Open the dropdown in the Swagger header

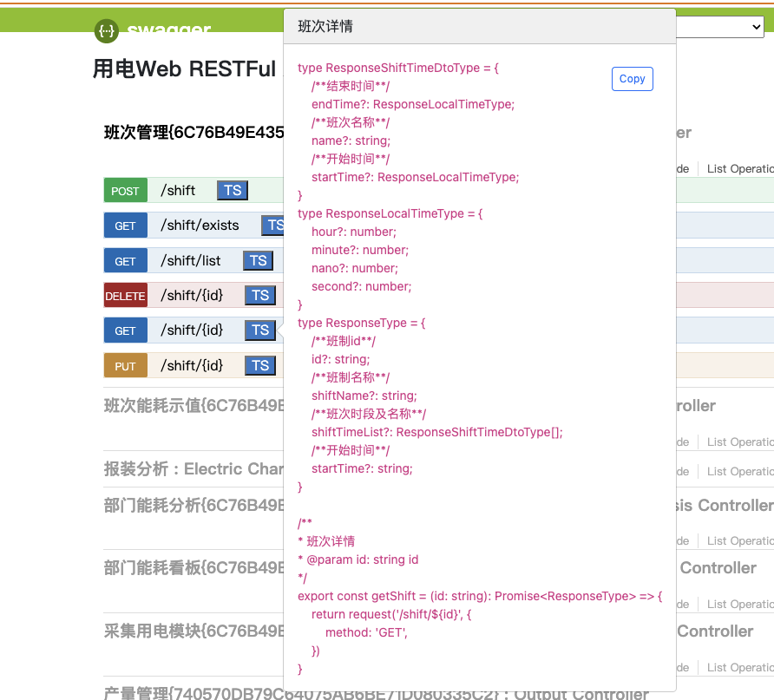click(719, 27)
